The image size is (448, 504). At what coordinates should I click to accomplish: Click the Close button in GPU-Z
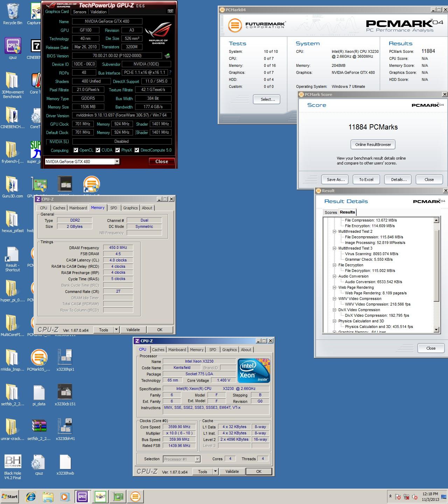pyautogui.click(x=162, y=161)
